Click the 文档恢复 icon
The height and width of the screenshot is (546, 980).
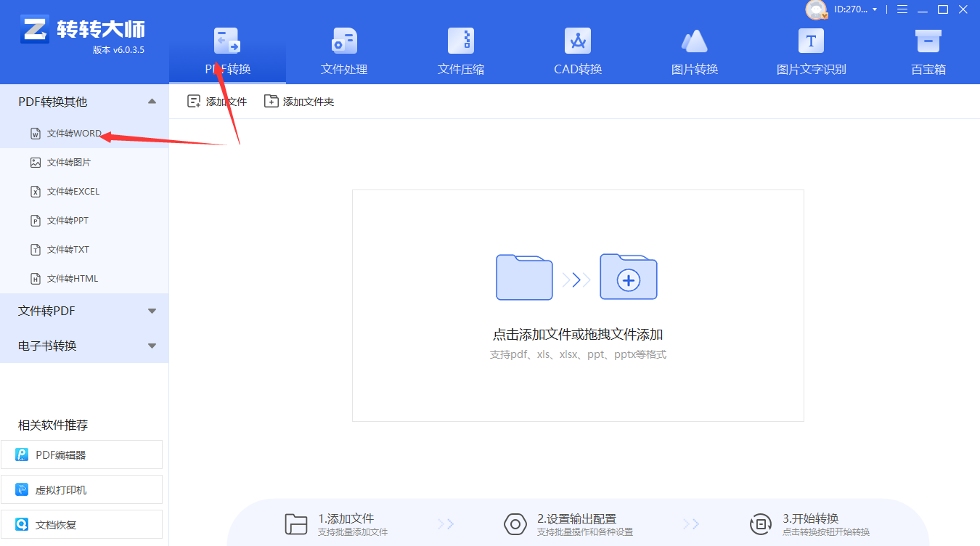(x=22, y=525)
